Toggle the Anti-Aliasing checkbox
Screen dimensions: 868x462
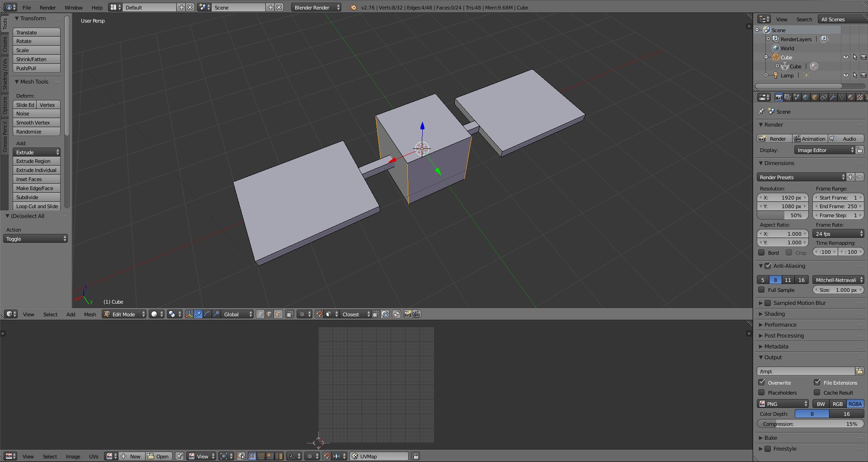point(768,266)
